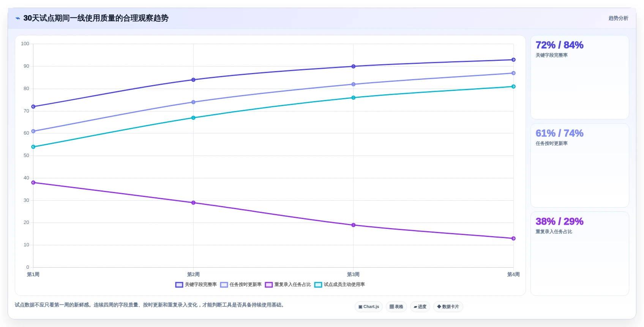Click the 第4周 point on 重复录入任务占比 line
Viewport: 644px width, 327px height.
pos(513,238)
